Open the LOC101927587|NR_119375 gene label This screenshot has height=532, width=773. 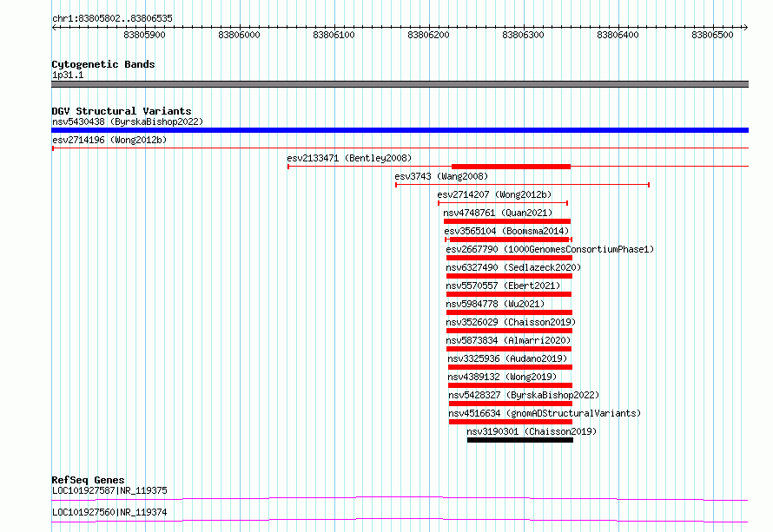[109, 490]
